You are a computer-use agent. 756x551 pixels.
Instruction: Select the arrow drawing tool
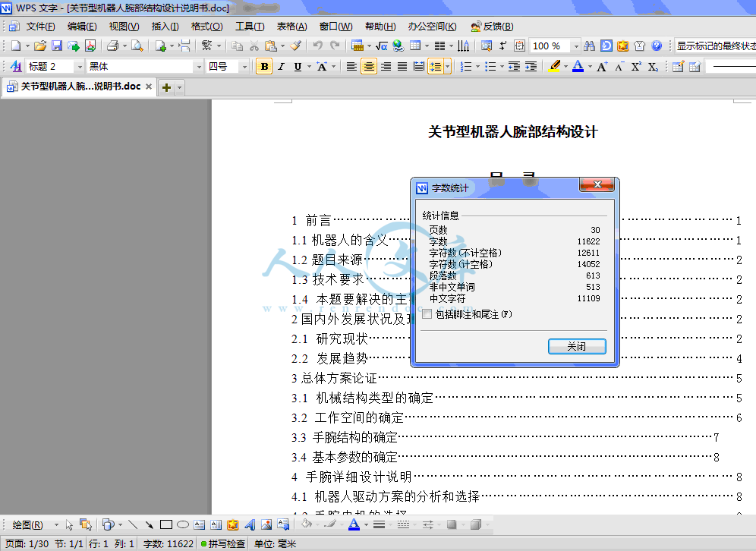(149, 524)
